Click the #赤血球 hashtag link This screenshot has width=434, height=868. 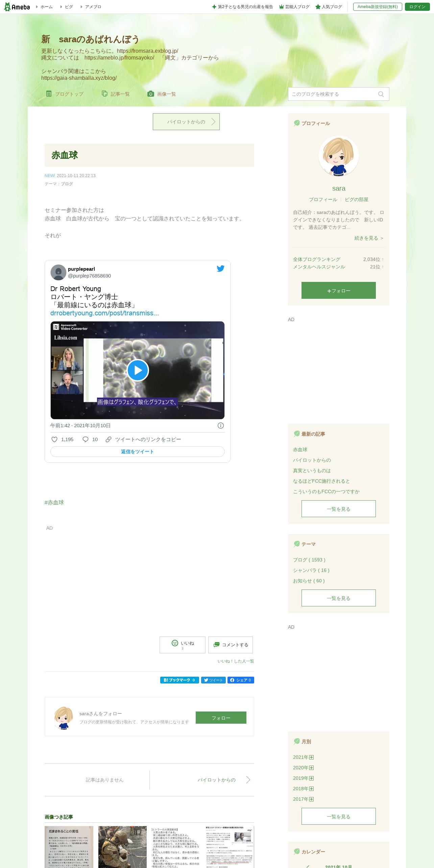tap(54, 502)
